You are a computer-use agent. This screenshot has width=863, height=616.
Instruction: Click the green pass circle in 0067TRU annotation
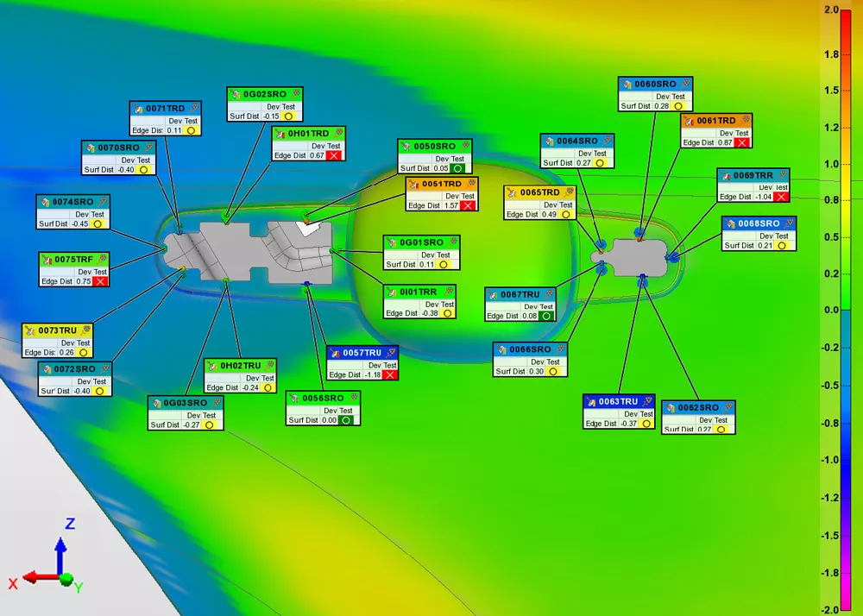pyautogui.click(x=546, y=317)
